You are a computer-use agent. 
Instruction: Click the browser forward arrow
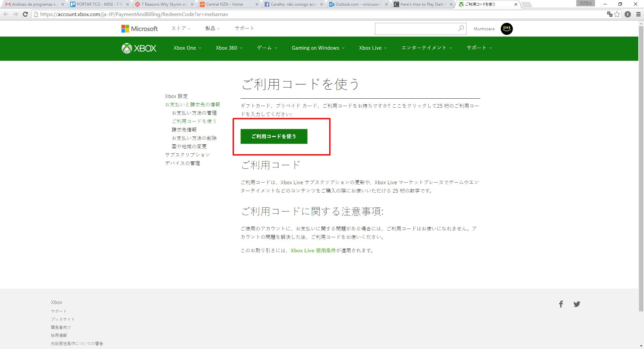[x=15, y=14]
